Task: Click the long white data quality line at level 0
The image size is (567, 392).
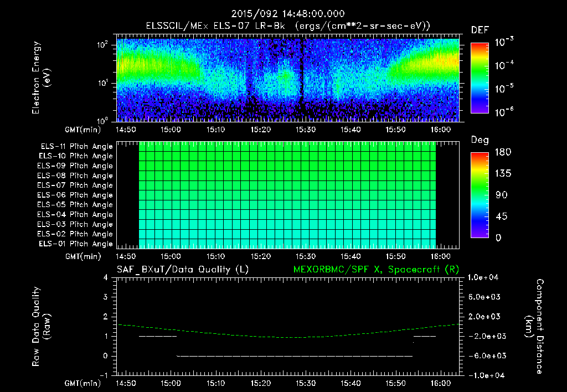Action: tap(295, 356)
